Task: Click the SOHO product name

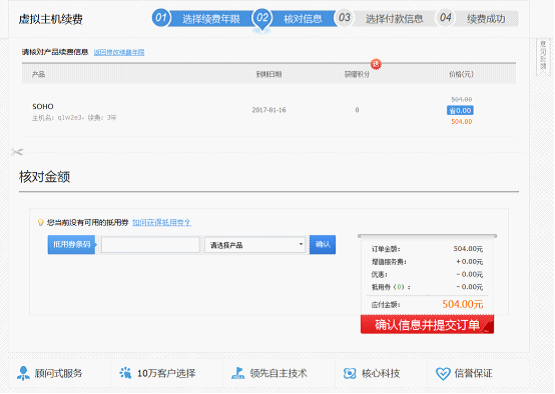Action: coord(43,106)
